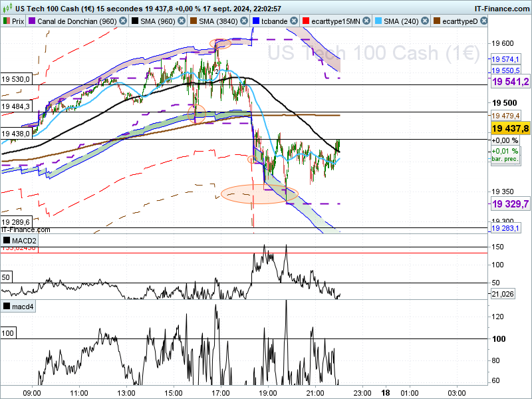The height and width of the screenshot is (399, 532).
Task: Click the blue tcbande swatch
Action: point(256,21)
